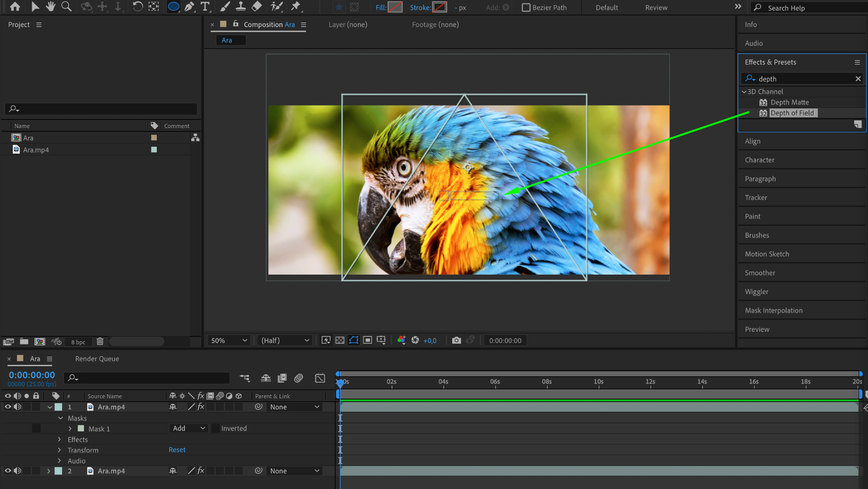Delete selected item with trash icon
868x489 pixels.
(100, 342)
